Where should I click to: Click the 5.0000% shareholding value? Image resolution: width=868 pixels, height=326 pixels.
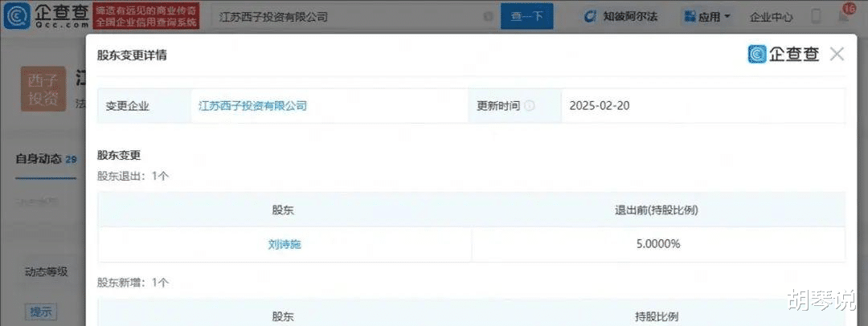[659, 243]
